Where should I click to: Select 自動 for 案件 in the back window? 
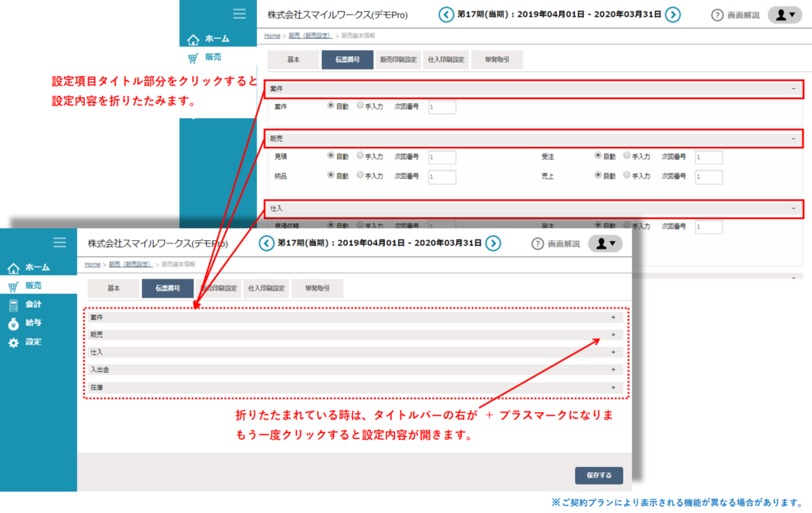[x=331, y=105]
